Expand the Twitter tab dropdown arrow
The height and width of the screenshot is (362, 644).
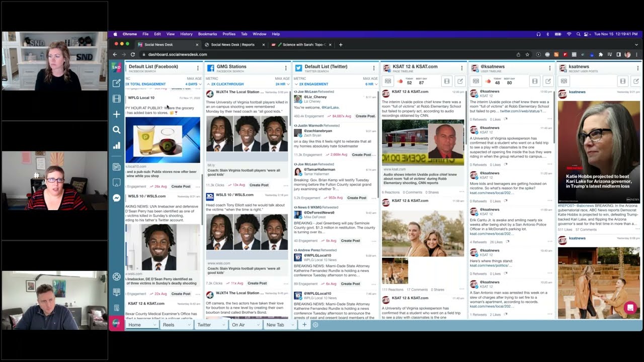click(223, 325)
